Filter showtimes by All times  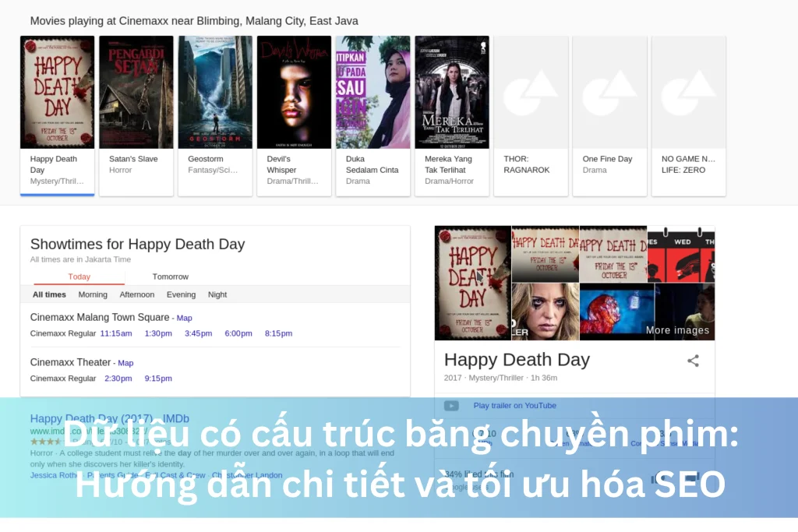pos(49,294)
